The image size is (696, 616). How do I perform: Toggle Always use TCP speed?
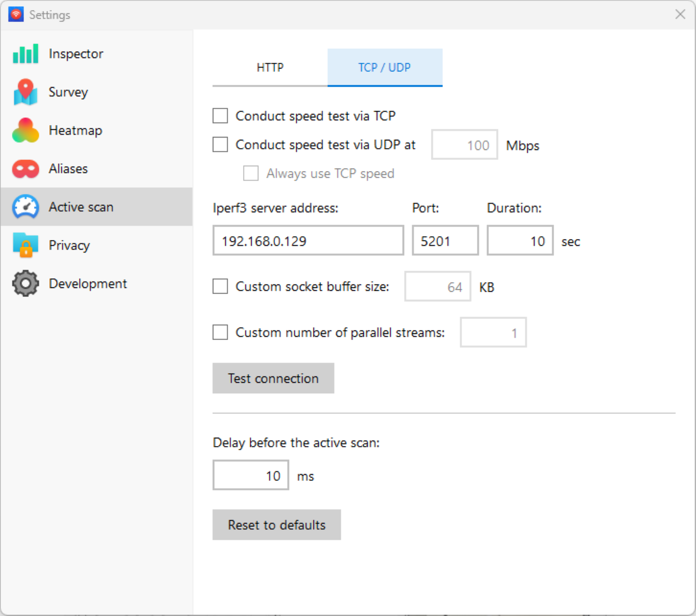click(251, 173)
